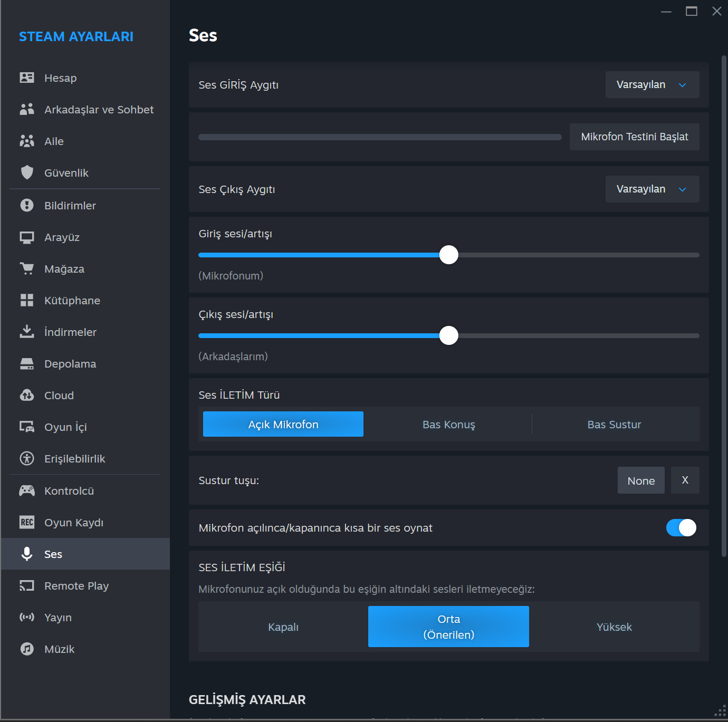This screenshot has width=728, height=722.
Task: Click the Kontrolcü gamepad icon
Action: click(27, 491)
